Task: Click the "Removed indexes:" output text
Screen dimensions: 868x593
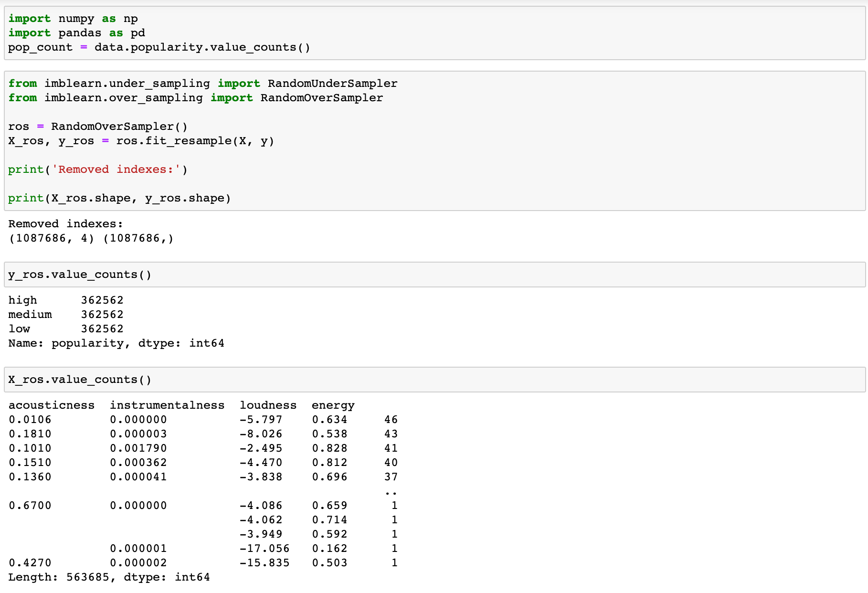Action: (65, 224)
